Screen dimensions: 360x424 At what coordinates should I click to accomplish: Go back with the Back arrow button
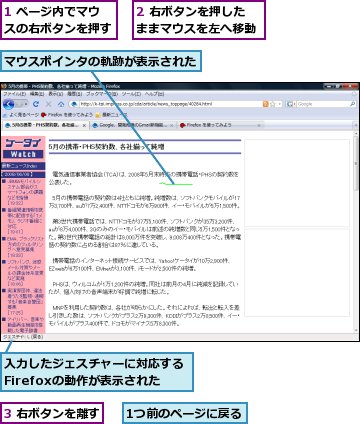[x=9, y=105]
